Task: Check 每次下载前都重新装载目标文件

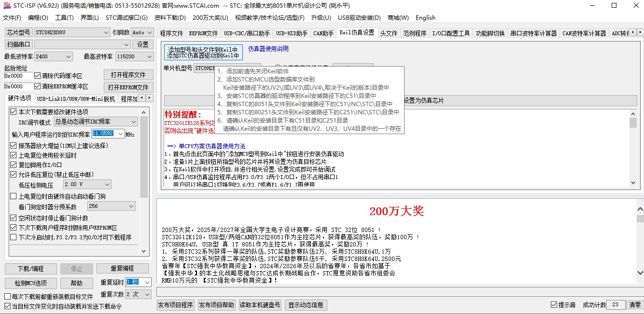Action: coord(7,297)
